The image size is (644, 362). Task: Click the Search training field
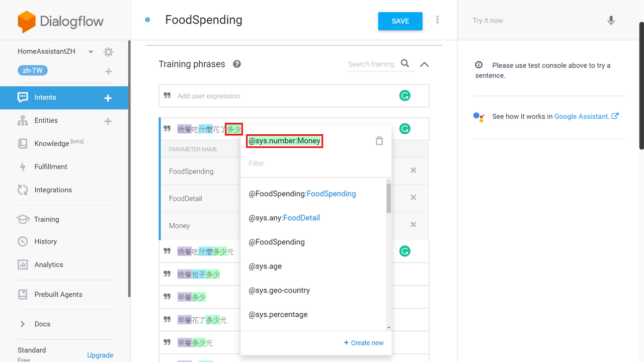pos(371,64)
